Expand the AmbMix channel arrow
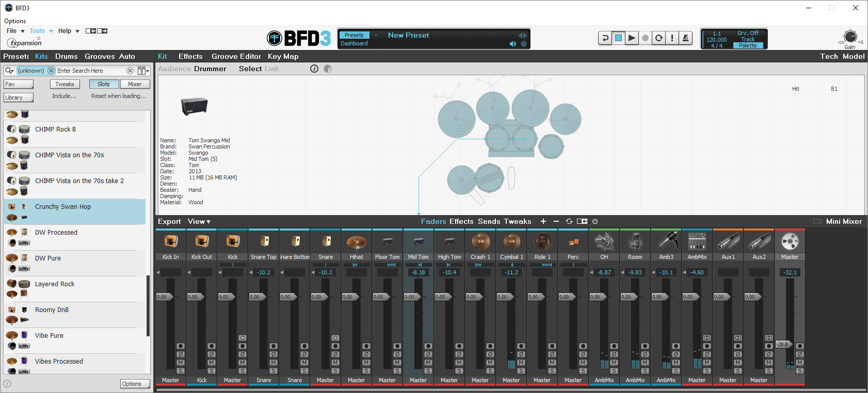This screenshot has width=868, height=393. point(685,272)
